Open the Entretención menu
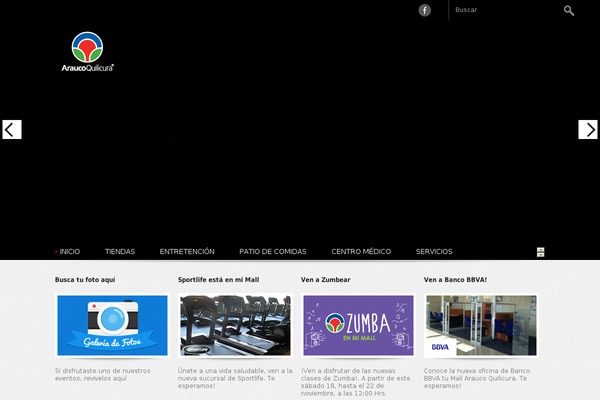600x400 pixels. [187, 252]
